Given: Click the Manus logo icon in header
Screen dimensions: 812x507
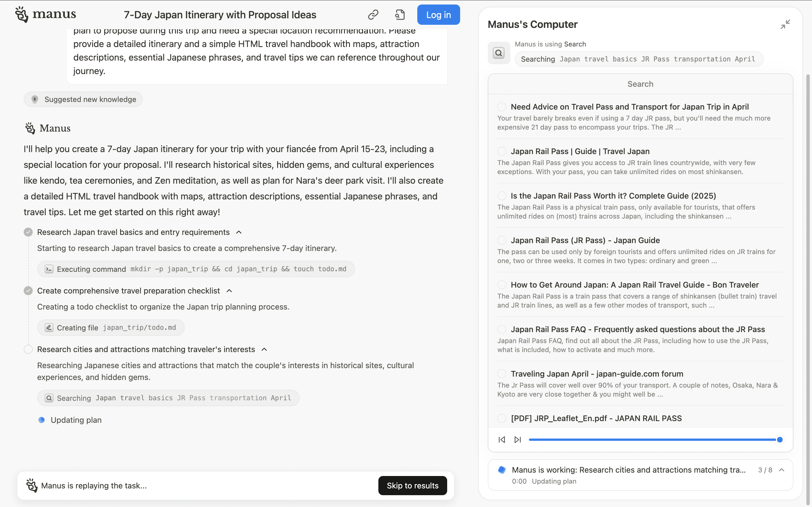Looking at the screenshot, I should (21, 14).
